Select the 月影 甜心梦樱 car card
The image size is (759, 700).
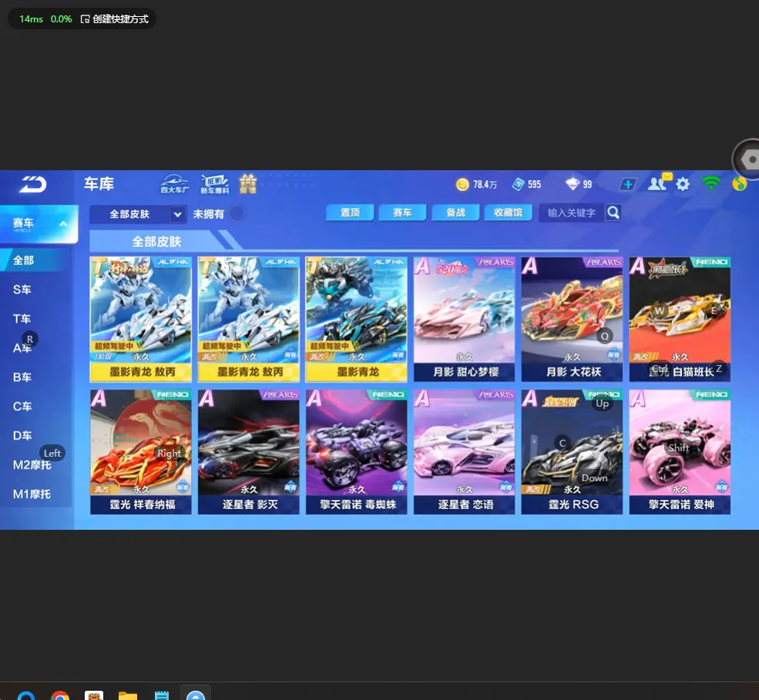tap(464, 320)
